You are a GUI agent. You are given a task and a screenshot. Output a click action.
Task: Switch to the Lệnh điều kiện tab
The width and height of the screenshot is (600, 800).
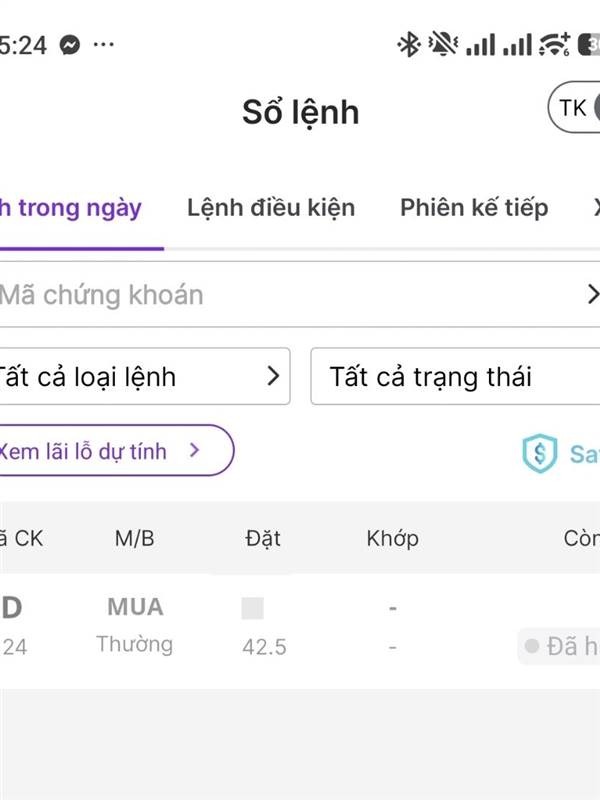[x=271, y=208]
